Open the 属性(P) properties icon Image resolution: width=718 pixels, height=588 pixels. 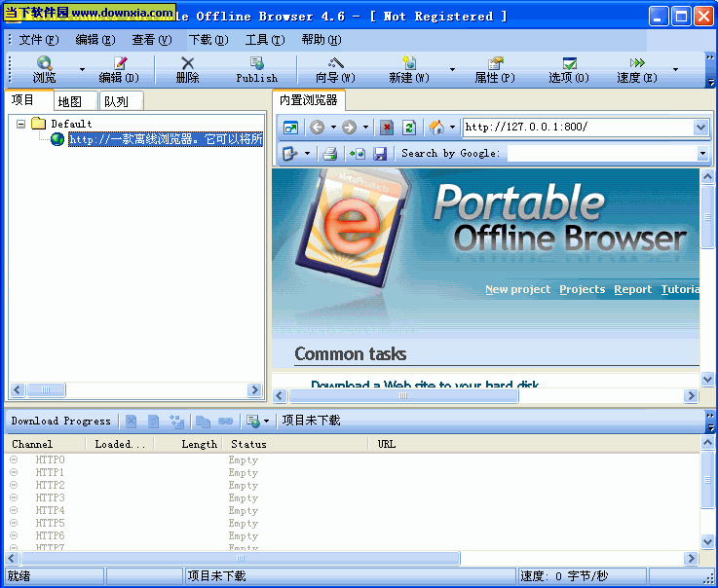pos(495,62)
